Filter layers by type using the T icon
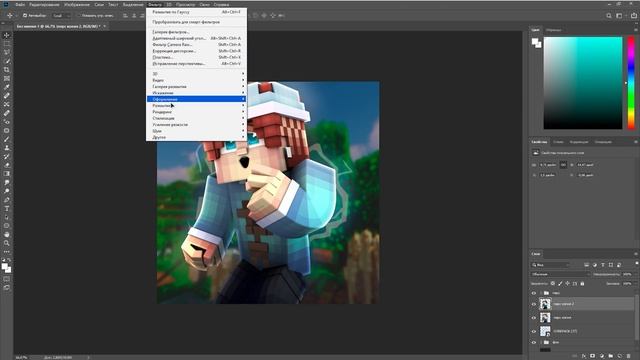The height and width of the screenshot is (360, 640). click(603, 265)
